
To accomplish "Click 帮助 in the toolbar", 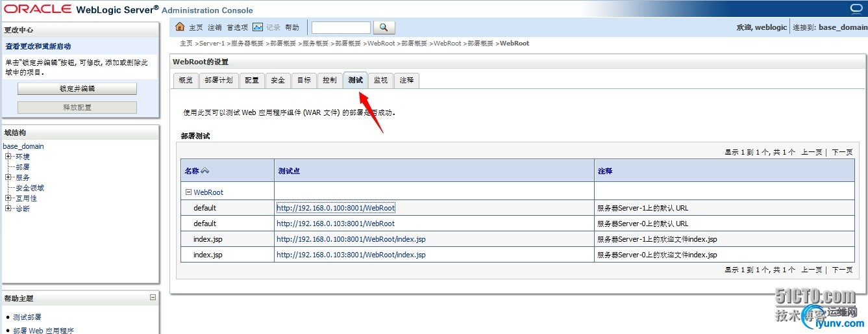I will (x=292, y=27).
